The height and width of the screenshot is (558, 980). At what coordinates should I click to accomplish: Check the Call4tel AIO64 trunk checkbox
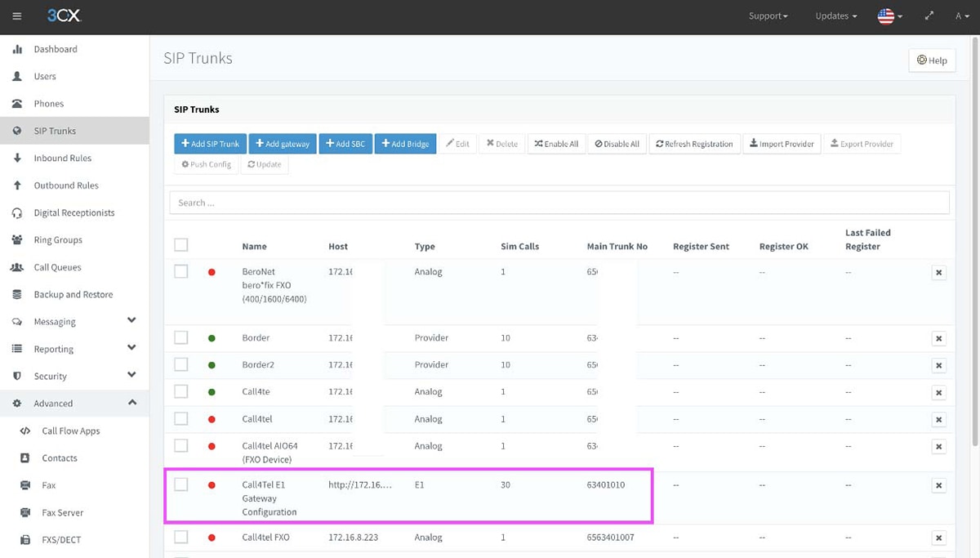coord(181,445)
